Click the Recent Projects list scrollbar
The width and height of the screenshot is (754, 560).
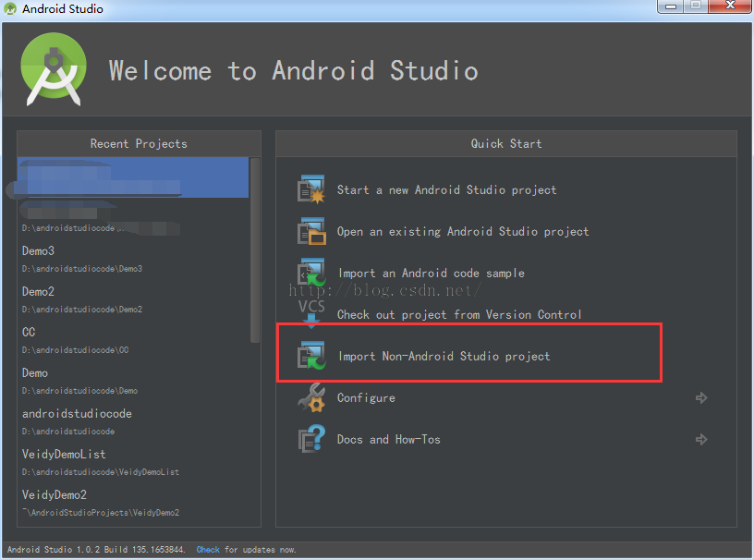pos(255,250)
